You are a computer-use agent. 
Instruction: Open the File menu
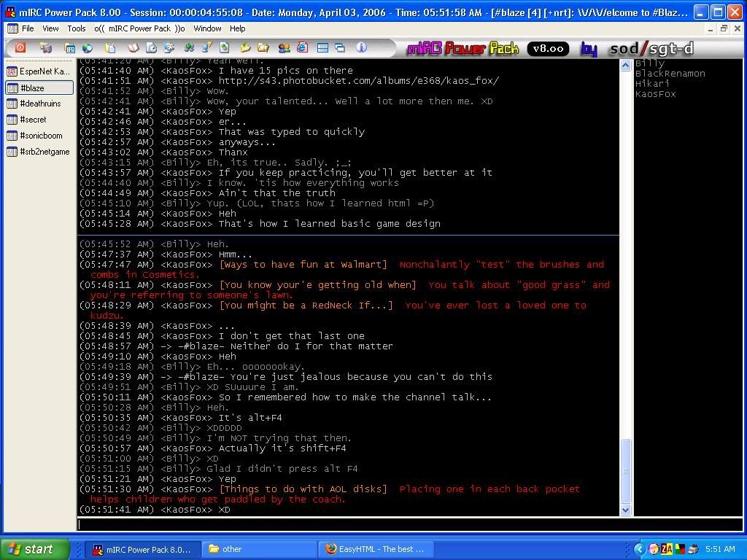pos(28,28)
